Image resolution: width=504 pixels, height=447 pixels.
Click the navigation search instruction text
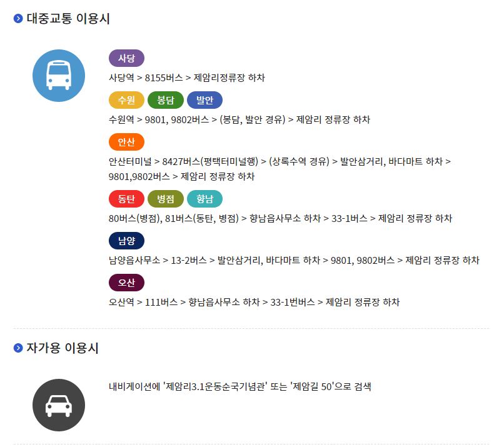click(x=239, y=386)
